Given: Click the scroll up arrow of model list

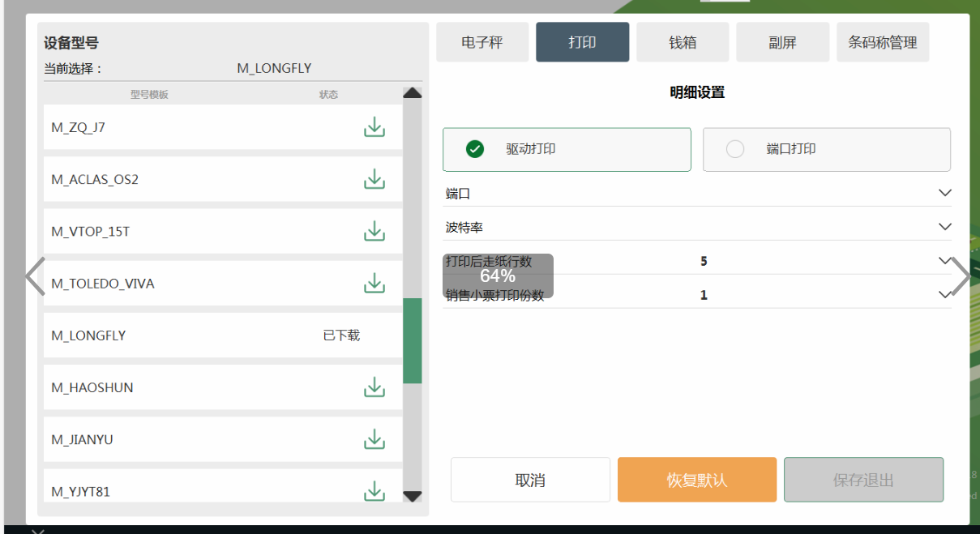Looking at the screenshot, I should 413,93.
